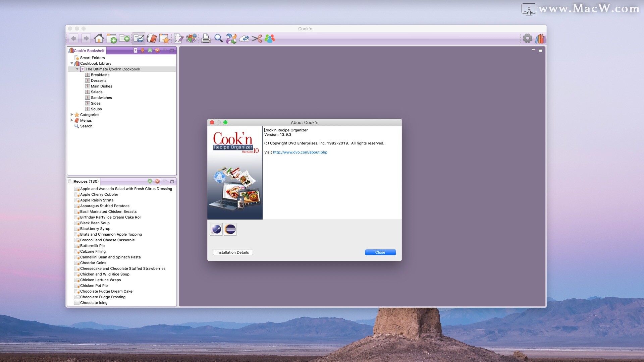Screen dimensions: 644x362
Task: Click the cloud sync icon
Action: (x=244, y=39)
